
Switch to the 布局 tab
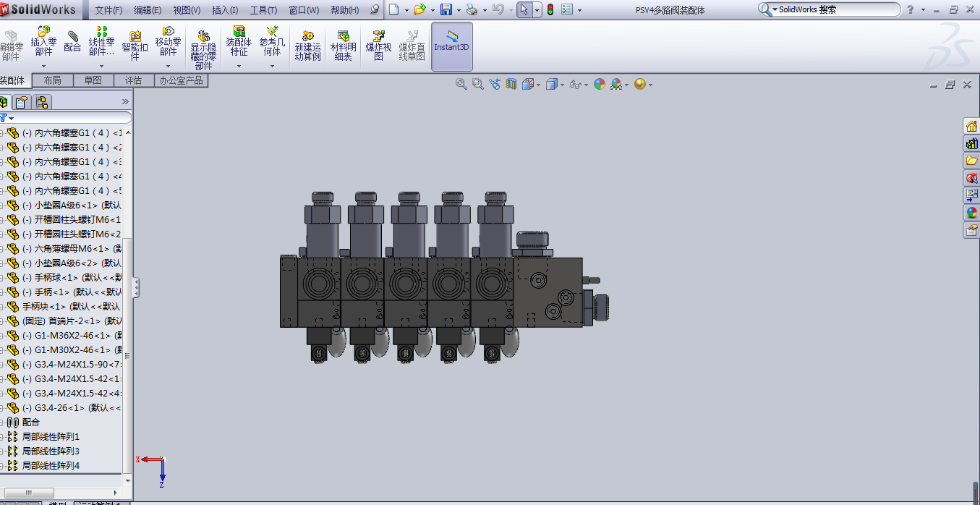tap(53, 80)
